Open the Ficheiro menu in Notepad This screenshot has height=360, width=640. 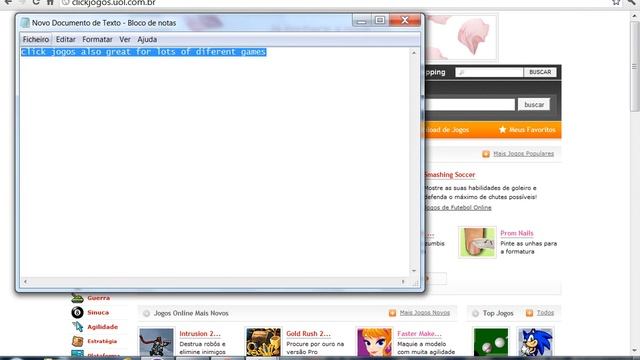tap(36, 39)
